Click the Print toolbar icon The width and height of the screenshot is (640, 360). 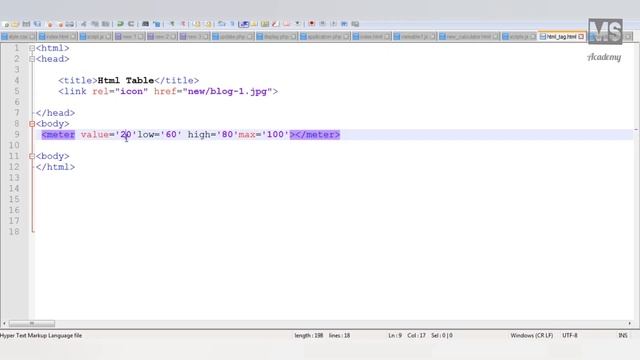click(70, 24)
